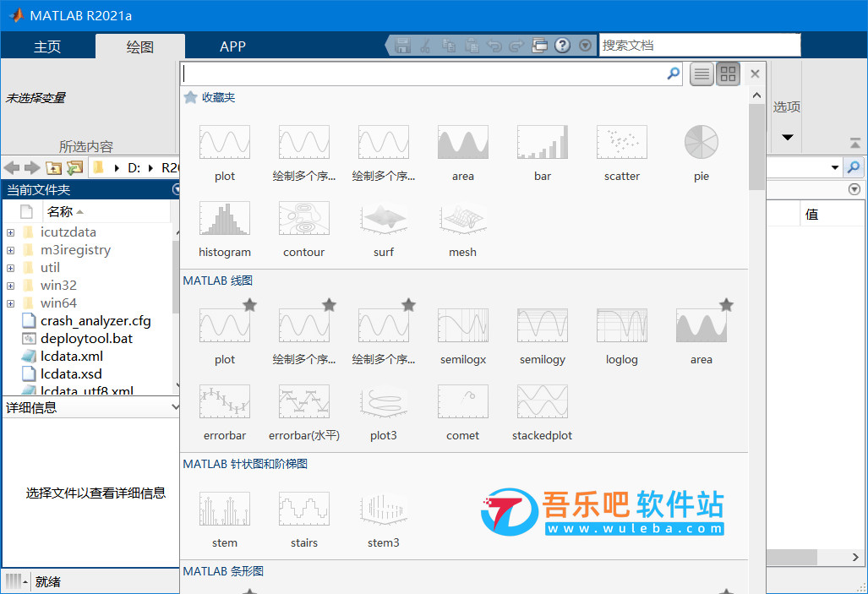868x594 pixels.
Task: Go up one folder level icon
Action: [53, 168]
